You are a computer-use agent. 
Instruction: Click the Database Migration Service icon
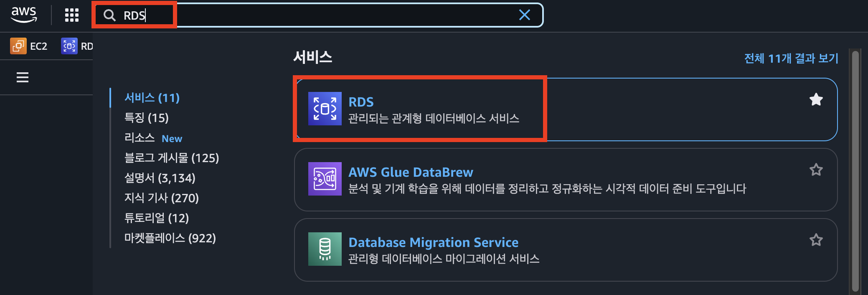click(x=325, y=249)
